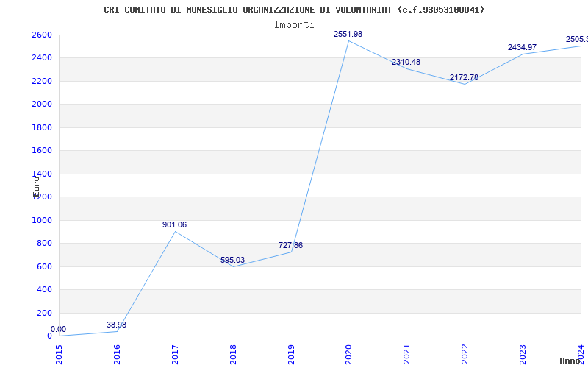Click the y-axis value 2400
The width and height of the screenshot is (588, 368).
point(42,58)
